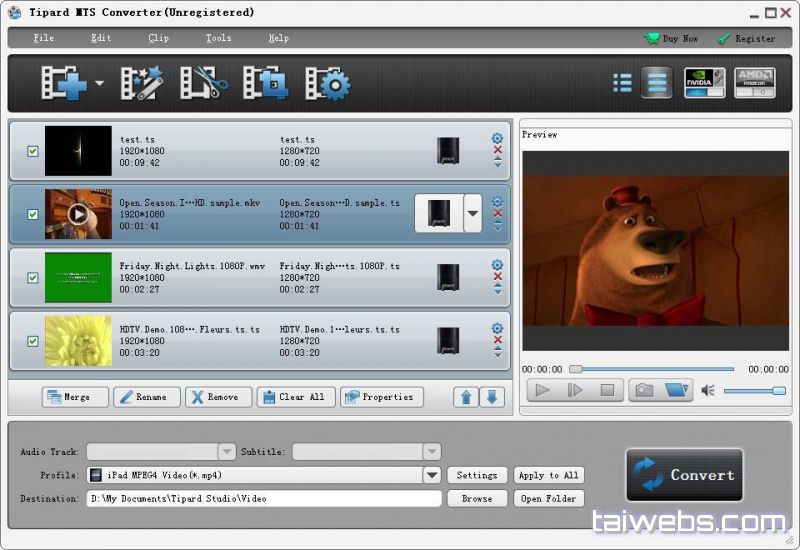800x550 pixels.
Task: Open the video Effect editing tool
Action: (141, 83)
